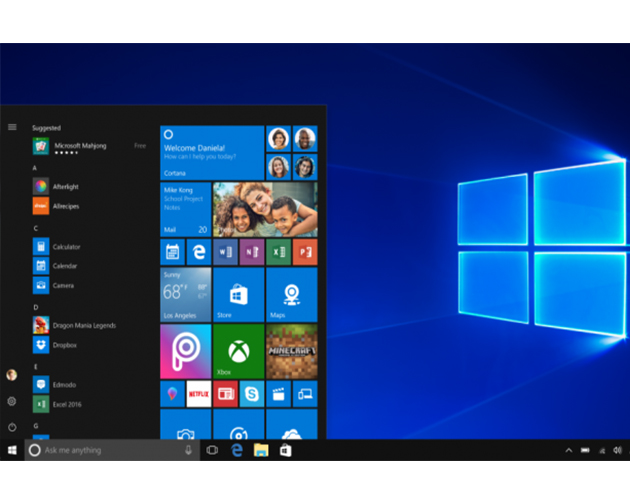
Task: Select the top-right contact photo in People tile
Action: (x=305, y=139)
